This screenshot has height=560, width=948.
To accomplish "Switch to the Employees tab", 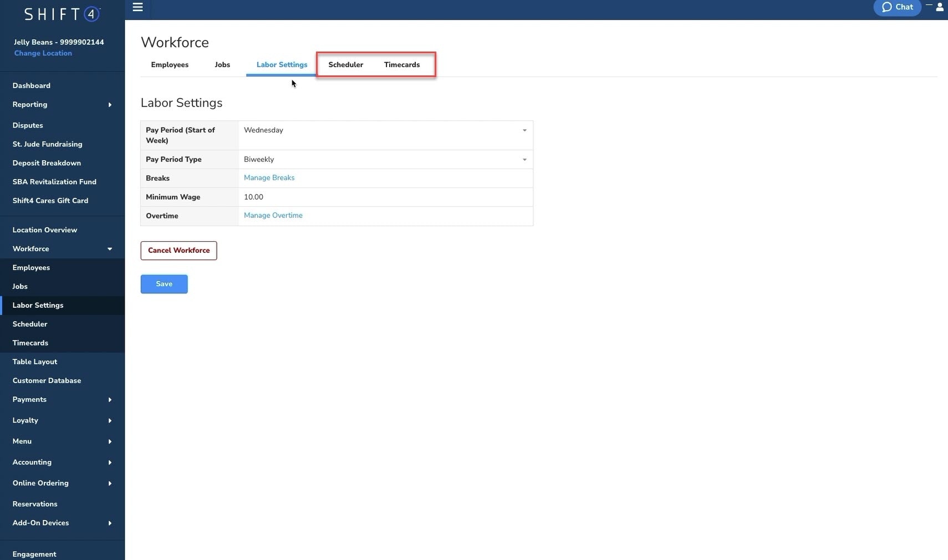I will click(170, 64).
